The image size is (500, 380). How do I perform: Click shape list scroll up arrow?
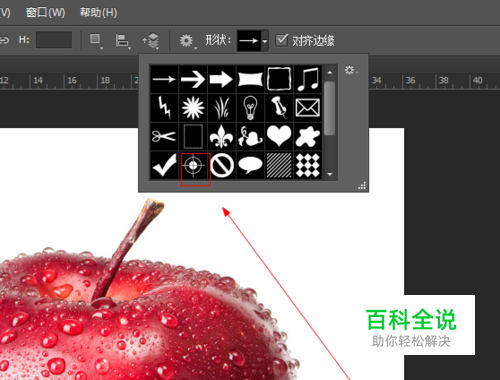330,72
